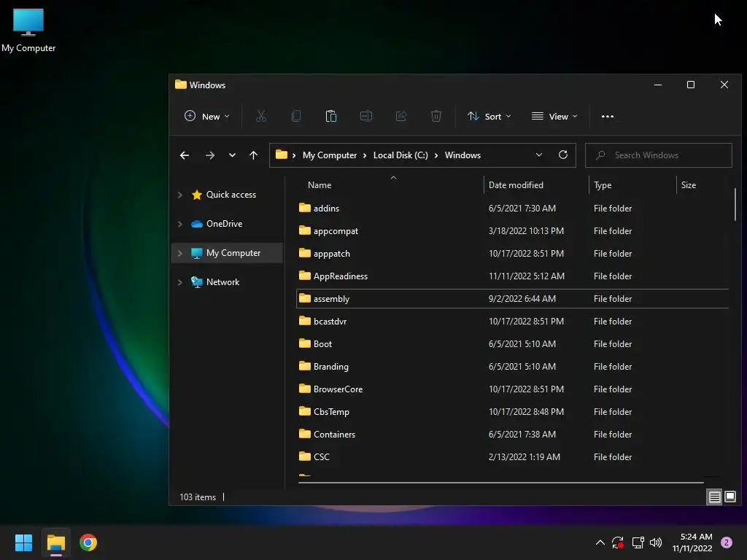Image resolution: width=747 pixels, height=560 pixels.
Task: Click the Search Windows field
Action: pyautogui.click(x=659, y=155)
